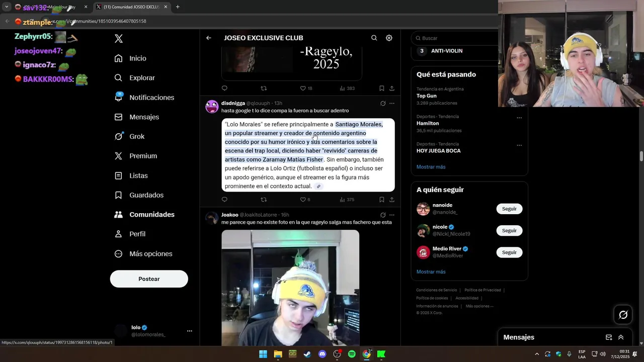The image size is (644, 362).
Task: Reply to the Rageylo 2025 post
Action: click(x=224, y=88)
